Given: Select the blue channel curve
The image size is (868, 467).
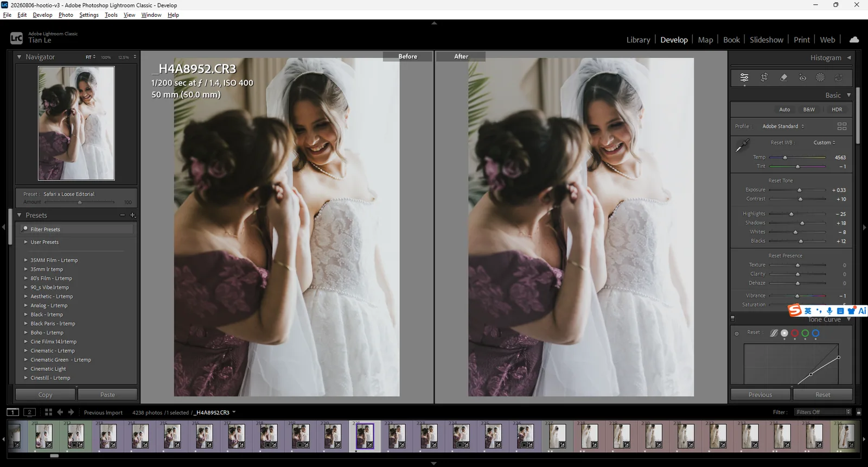Looking at the screenshot, I should coord(815,333).
